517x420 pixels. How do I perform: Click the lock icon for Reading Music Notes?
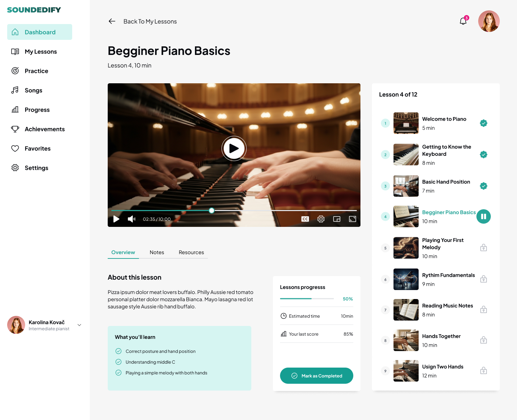click(x=484, y=309)
